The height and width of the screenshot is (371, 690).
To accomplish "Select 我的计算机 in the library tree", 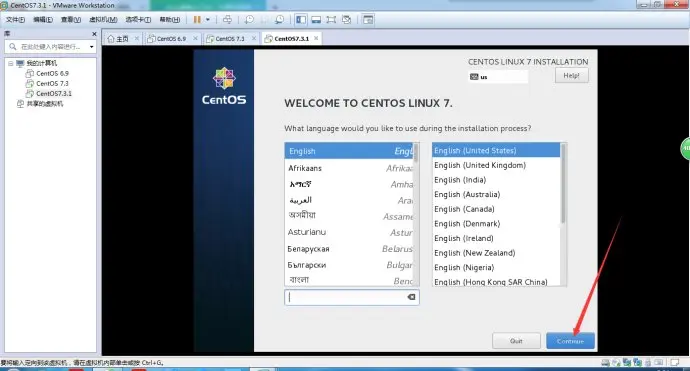I will pyautogui.click(x=41, y=63).
